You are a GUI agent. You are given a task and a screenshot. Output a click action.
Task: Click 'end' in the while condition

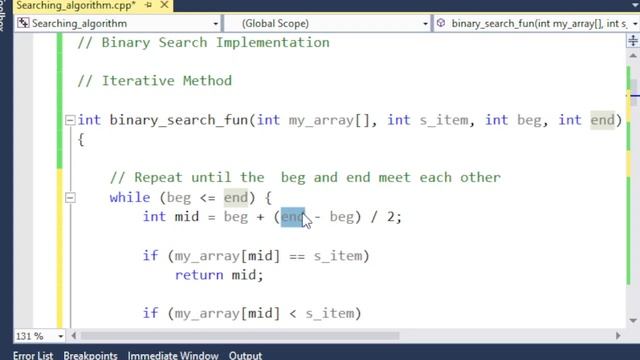pos(236,198)
